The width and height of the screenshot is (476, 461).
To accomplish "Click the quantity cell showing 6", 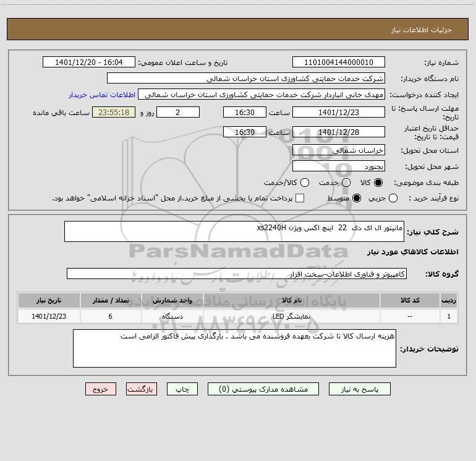I will click(111, 316).
